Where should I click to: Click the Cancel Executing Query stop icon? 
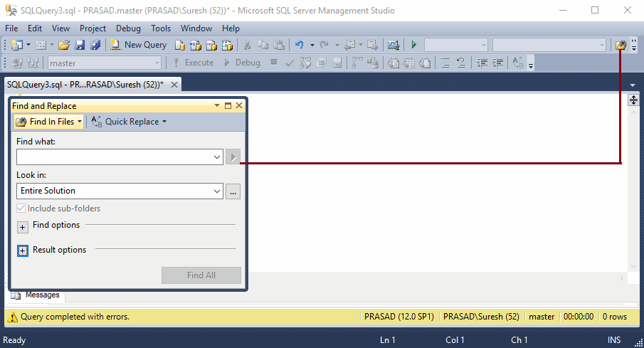(x=274, y=63)
